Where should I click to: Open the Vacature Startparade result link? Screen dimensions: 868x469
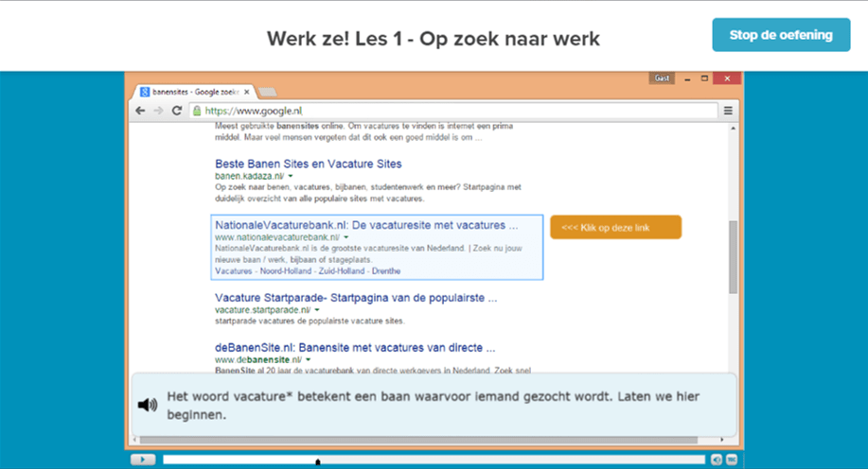(x=356, y=298)
